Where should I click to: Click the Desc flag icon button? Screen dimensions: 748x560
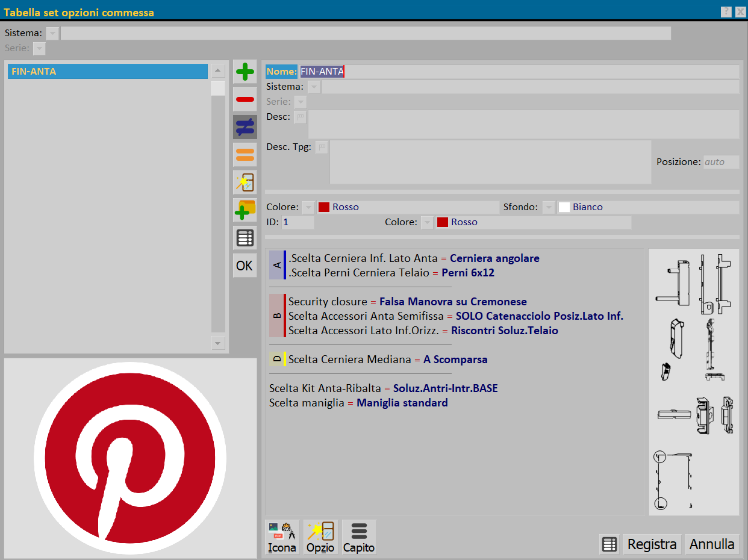coord(300,117)
